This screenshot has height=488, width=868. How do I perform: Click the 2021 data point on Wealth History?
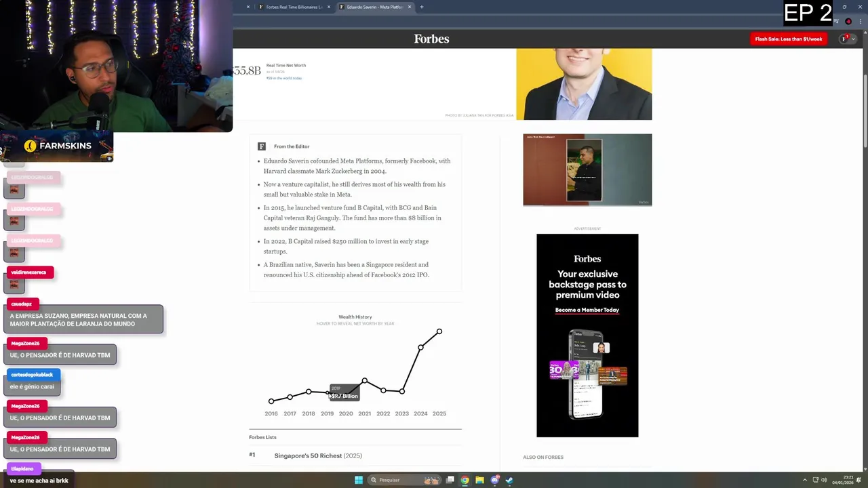pos(364,380)
